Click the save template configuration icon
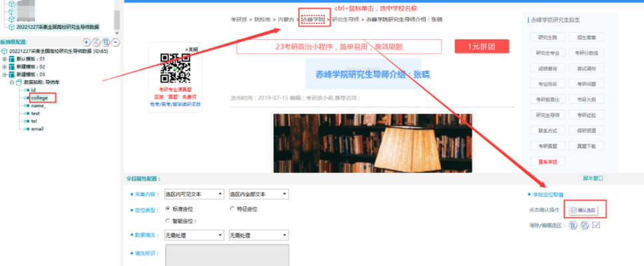Screen dimensions: 644x266 click(105, 42)
